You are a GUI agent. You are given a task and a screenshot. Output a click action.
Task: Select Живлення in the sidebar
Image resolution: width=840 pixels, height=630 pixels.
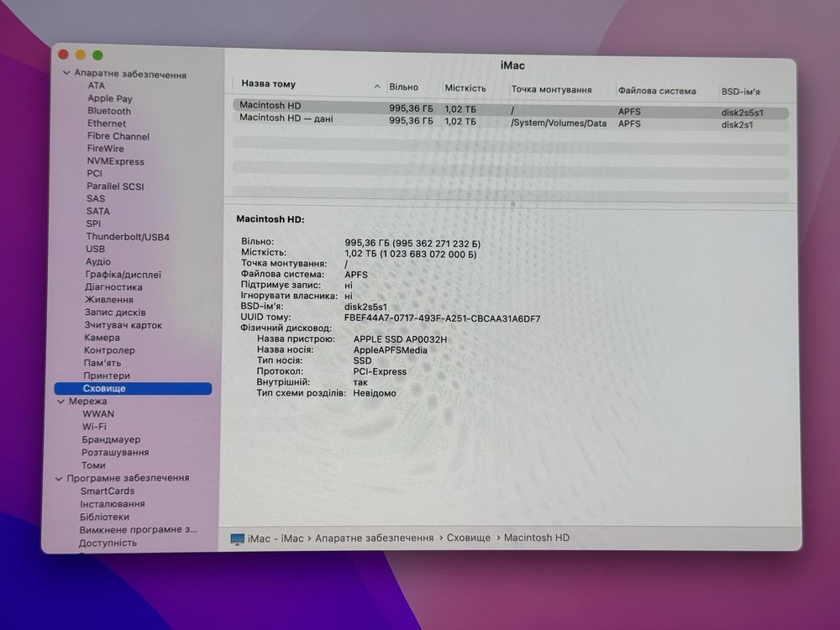pyautogui.click(x=108, y=300)
